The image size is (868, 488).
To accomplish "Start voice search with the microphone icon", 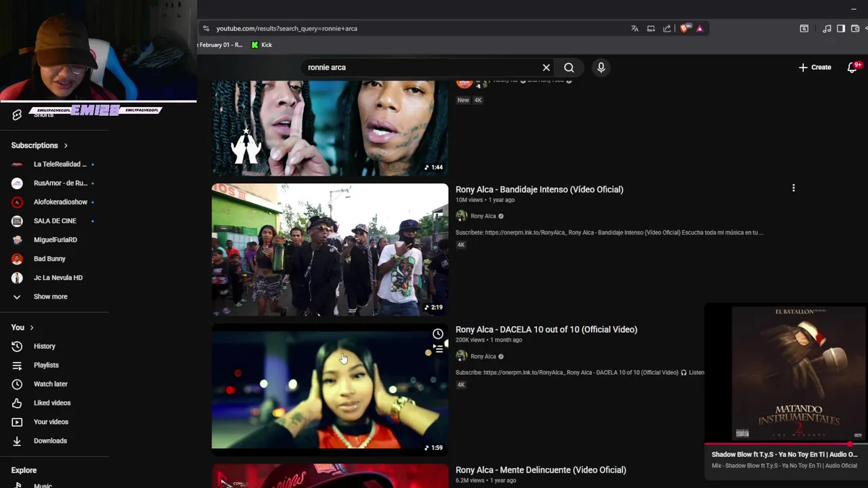I will 601,67.
